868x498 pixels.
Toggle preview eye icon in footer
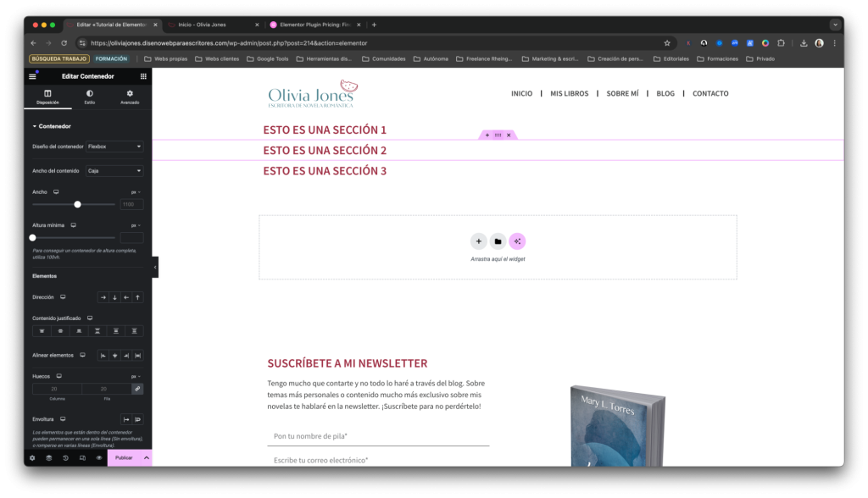tap(99, 458)
